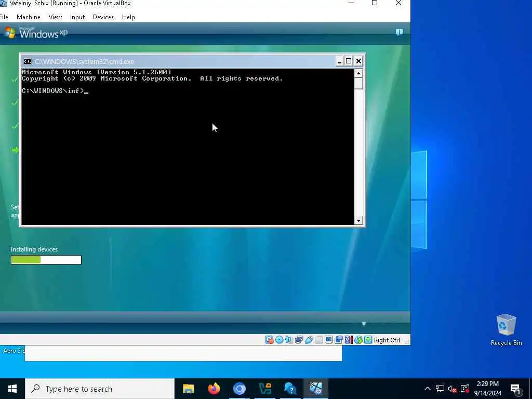Click the CPU virtualization status icon
Screen dimensions: 532x399
point(349,340)
